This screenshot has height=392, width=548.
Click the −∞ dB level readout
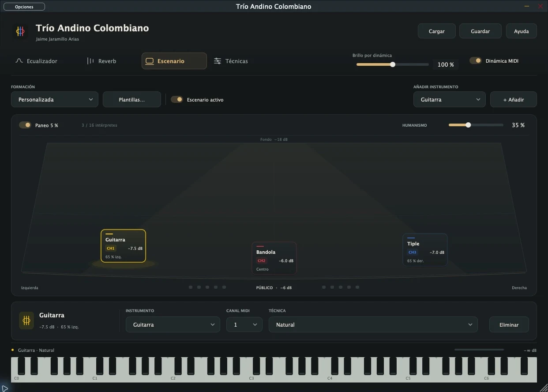click(x=530, y=351)
